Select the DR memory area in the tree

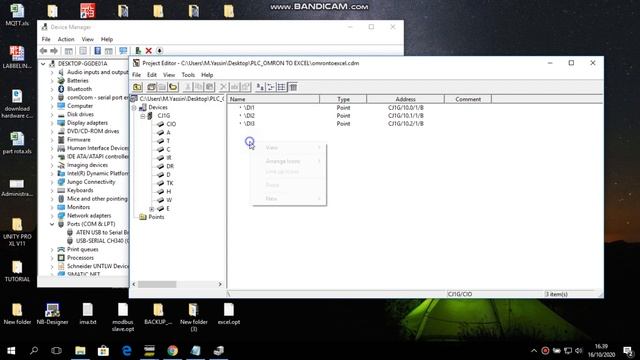(170, 166)
